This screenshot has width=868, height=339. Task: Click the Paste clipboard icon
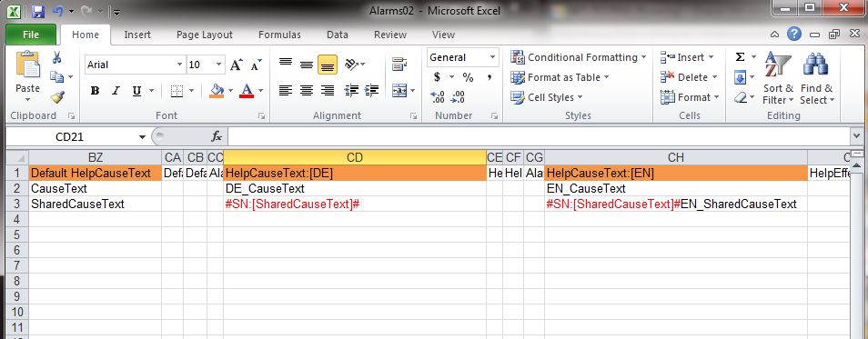point(27,65)
